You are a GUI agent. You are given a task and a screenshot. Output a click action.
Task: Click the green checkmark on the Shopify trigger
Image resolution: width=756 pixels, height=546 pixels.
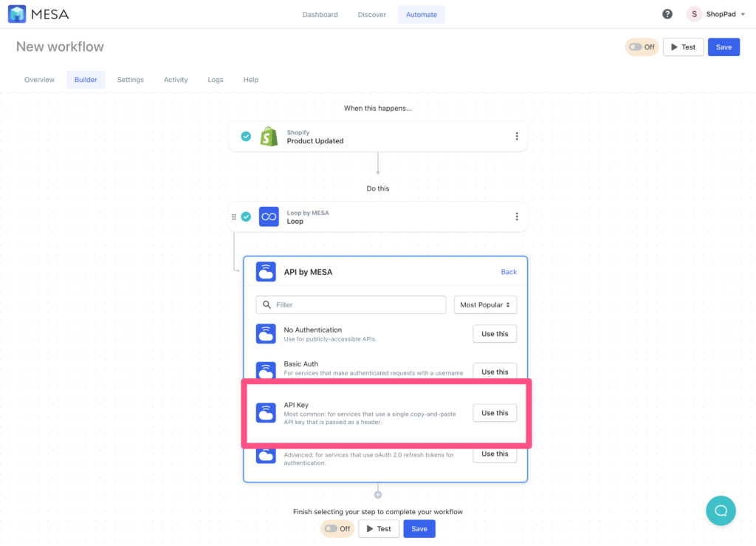(245, 136)
